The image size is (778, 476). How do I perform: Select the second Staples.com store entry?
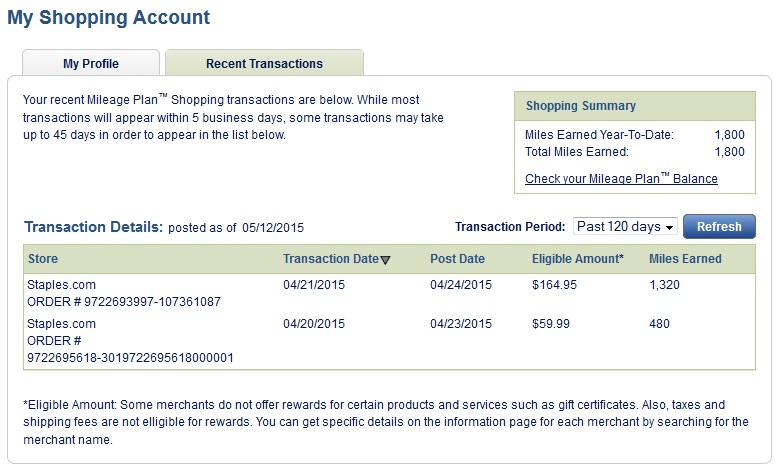click(x=62, y=324)
